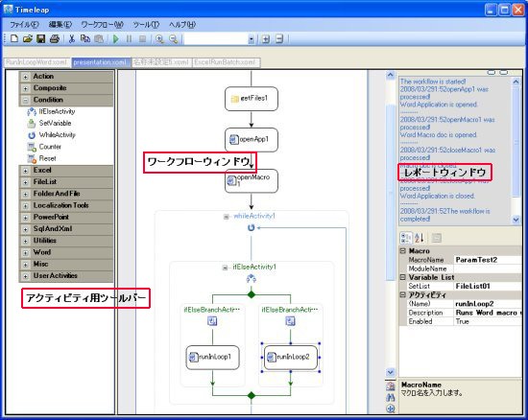The image size is (528, 420).
Task: Click the property pages icon in the property grid
Action: [437, 238]
